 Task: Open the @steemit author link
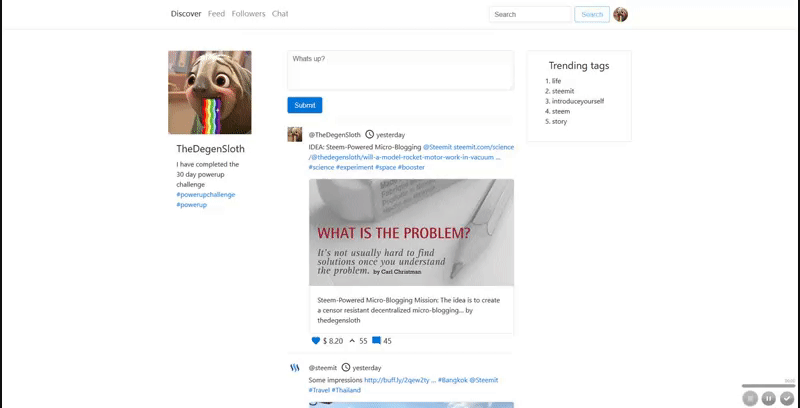(x=322, y=368)
